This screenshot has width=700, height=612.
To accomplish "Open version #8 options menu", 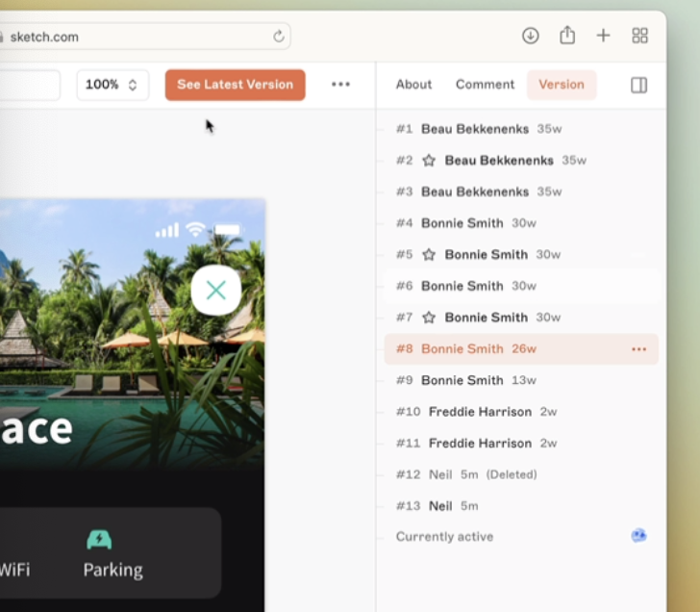I will point(638,349).
